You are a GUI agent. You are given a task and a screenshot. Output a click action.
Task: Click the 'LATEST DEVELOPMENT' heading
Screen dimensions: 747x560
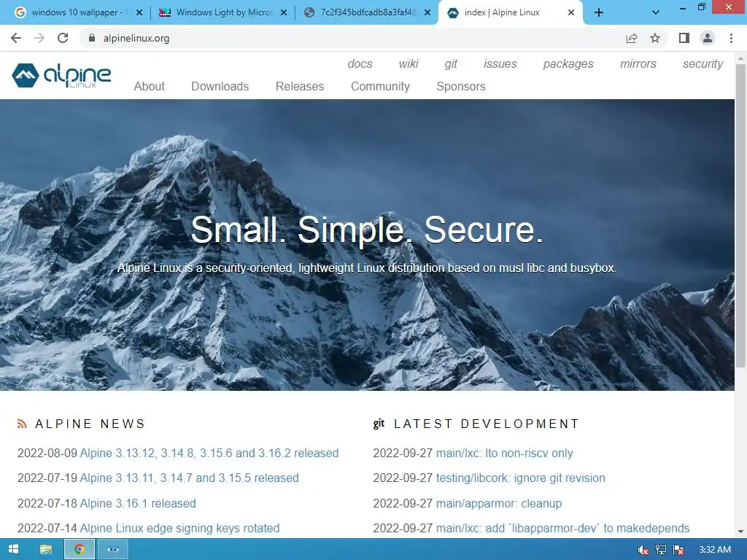[x=487, y=424]
